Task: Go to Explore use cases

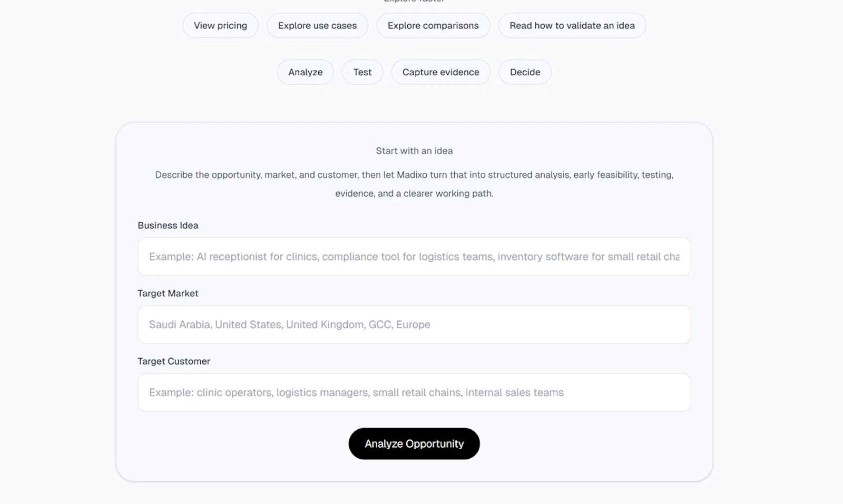Action: pos(317,25)
